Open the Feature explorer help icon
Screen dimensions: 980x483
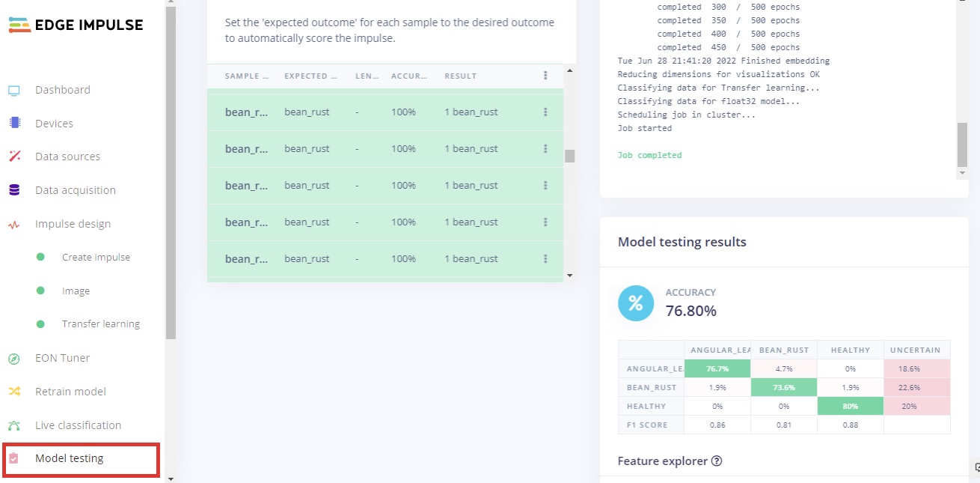point(717,461)
